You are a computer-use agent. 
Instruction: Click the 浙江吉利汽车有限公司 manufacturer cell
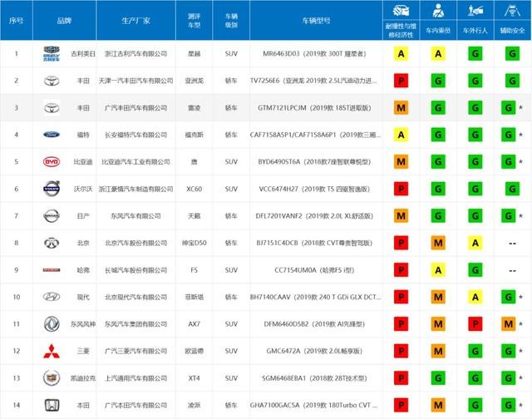135,53
